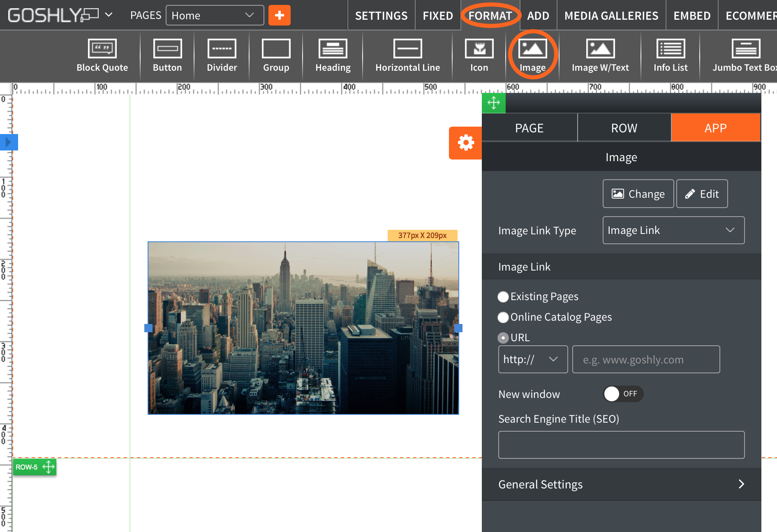Open the MEDIA GALLERIES menu
Screen dimensions: 777x532
pyautogui.click(x=611, y=16)
